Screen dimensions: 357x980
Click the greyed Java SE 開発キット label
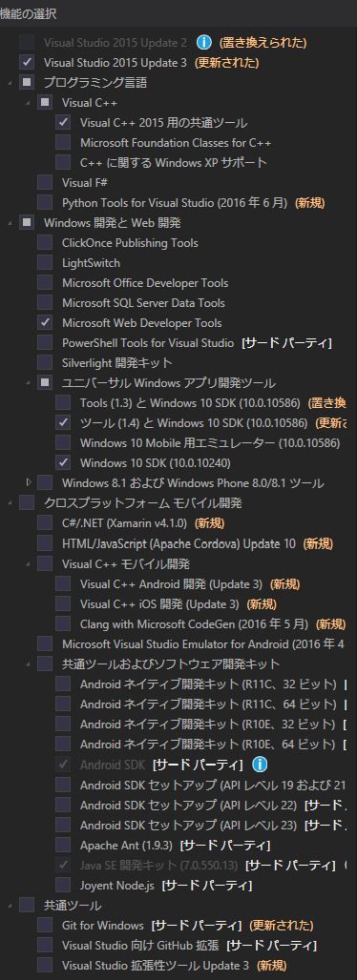point(159,865)
